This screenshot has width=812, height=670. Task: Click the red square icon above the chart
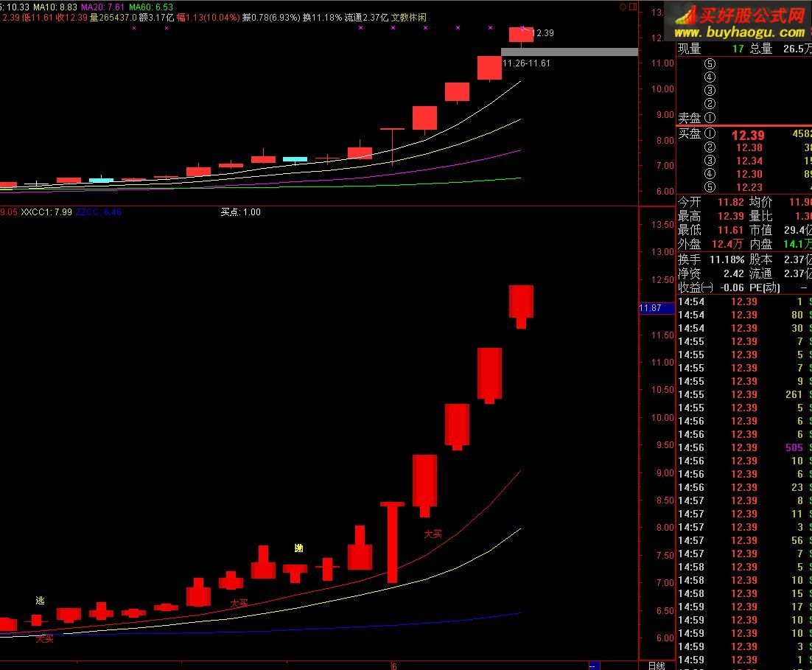click(632, 7)
